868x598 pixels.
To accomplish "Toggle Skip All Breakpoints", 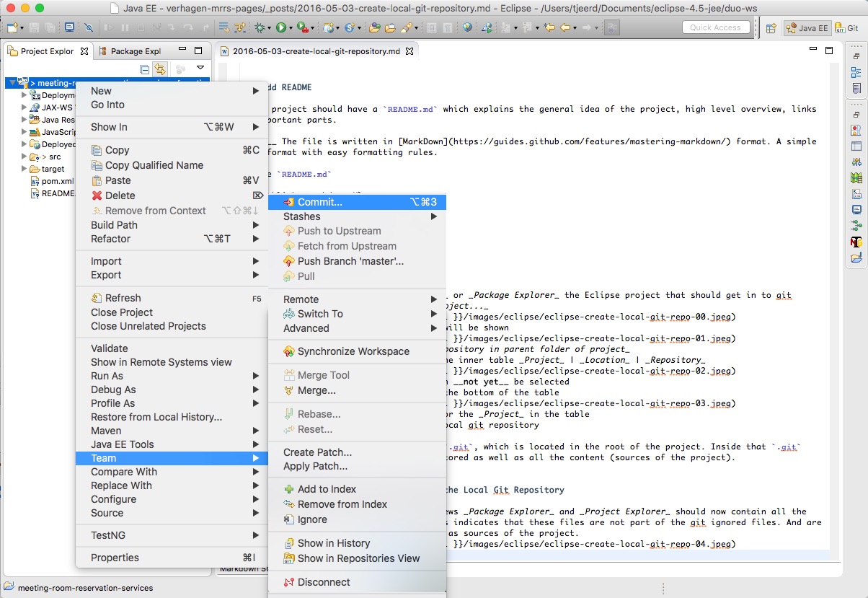I will pos(89,27).
